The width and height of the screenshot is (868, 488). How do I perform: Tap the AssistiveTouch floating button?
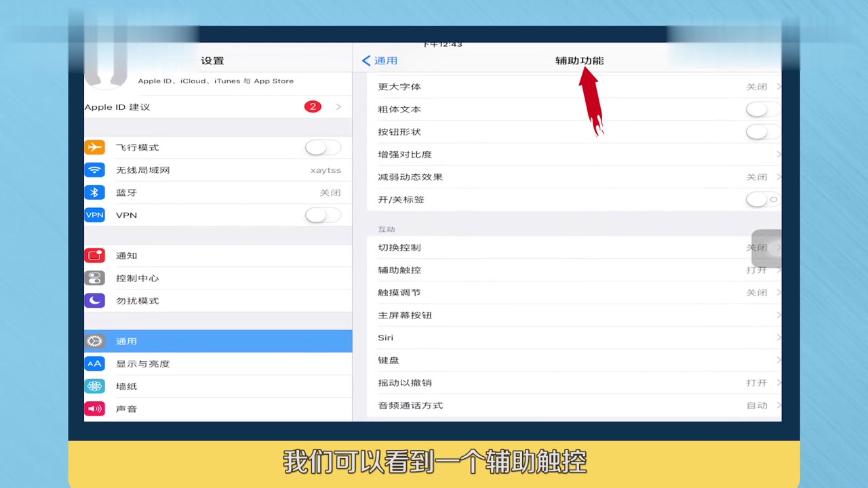click(766, 249)
